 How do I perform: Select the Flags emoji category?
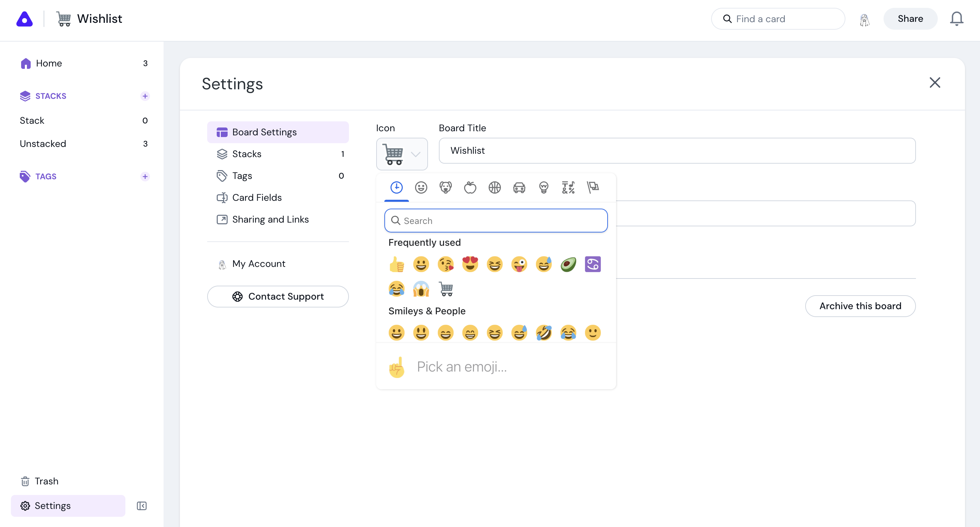click(x=593, y=187)
